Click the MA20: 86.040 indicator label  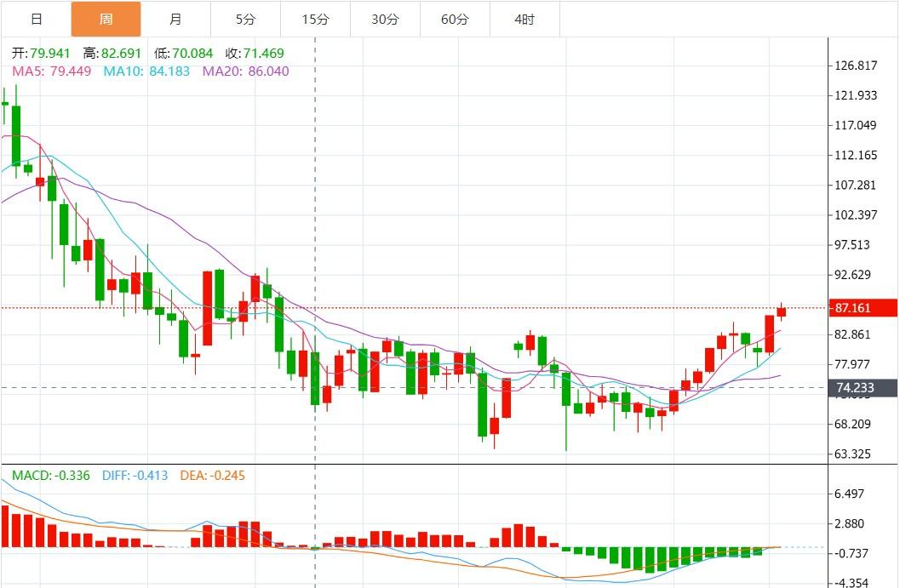[245, 71]
